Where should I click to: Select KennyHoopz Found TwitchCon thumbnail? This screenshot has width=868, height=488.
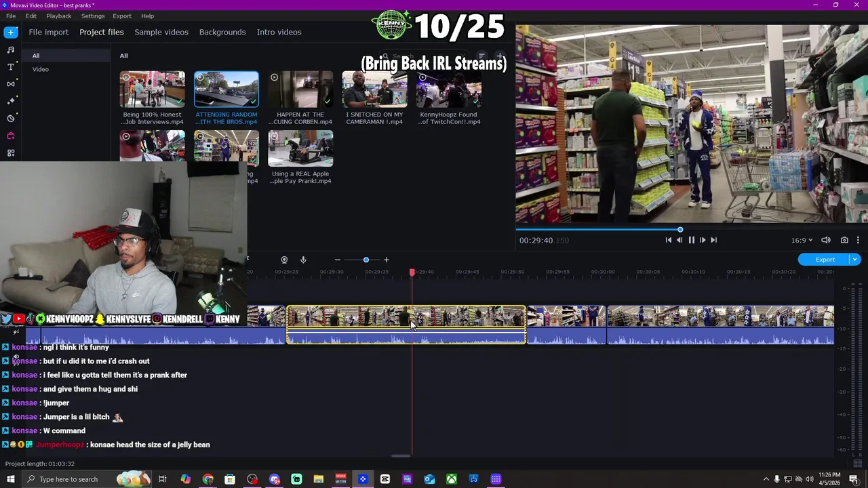click(449, 89)
